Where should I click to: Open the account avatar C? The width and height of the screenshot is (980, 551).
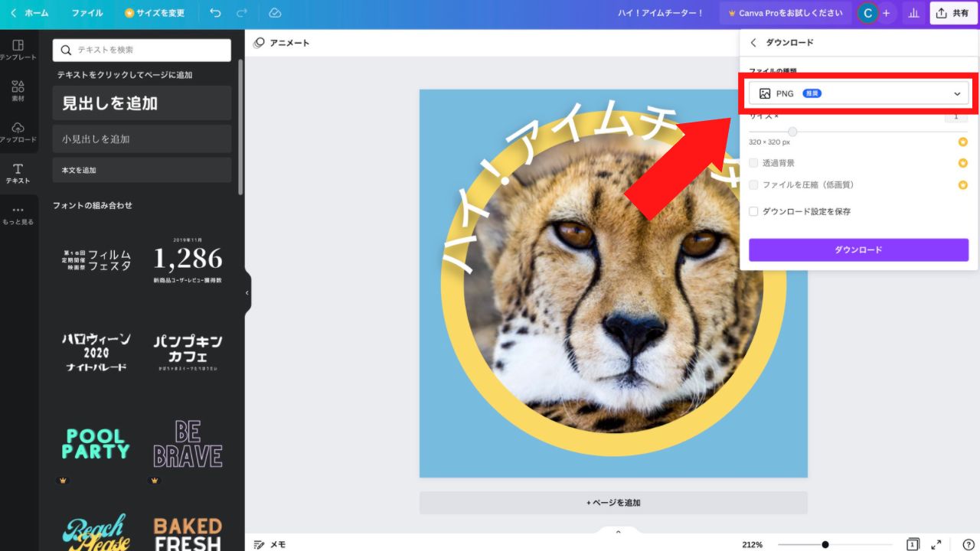click(867, 13)
